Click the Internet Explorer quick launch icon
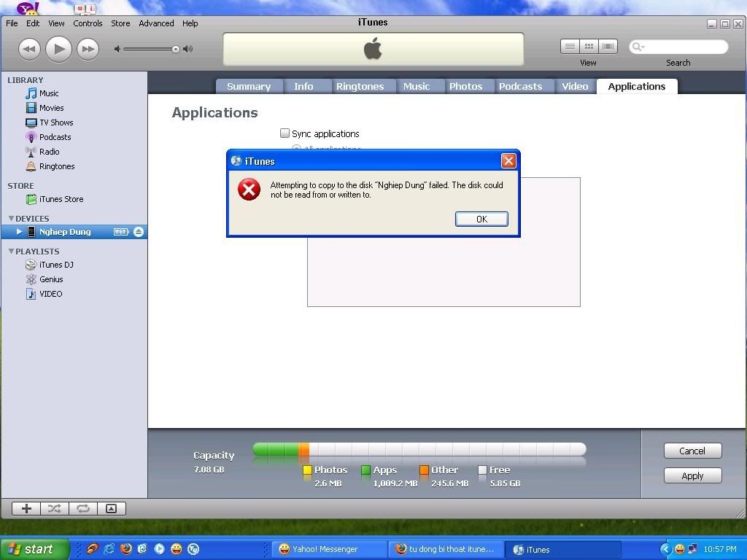The width and height of the screenshot is (747, 560). [109, 549]
